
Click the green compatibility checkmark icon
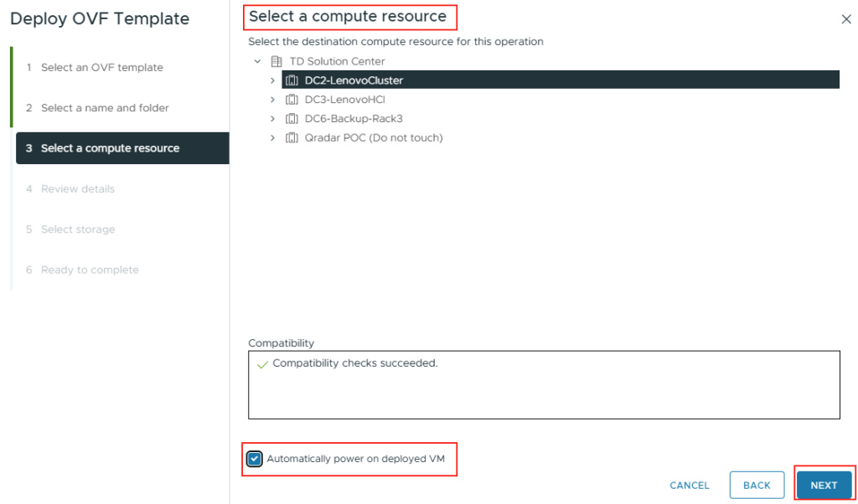coord(262,364)
